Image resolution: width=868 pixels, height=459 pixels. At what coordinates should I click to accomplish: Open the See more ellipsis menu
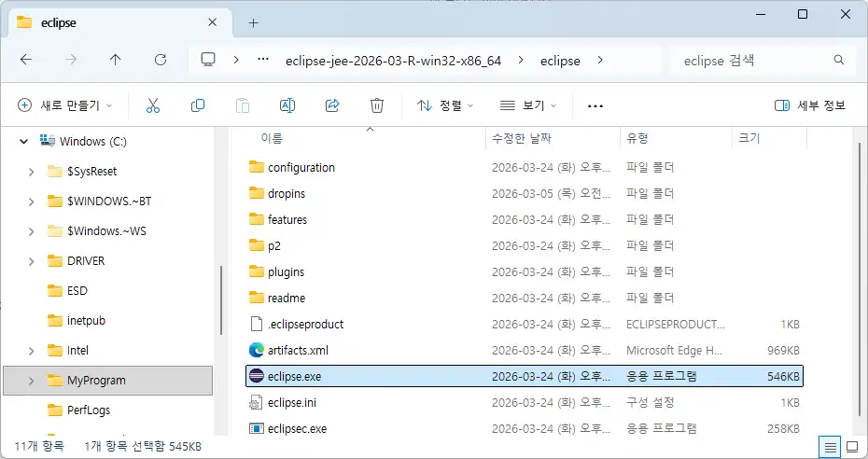click(595, 105)
